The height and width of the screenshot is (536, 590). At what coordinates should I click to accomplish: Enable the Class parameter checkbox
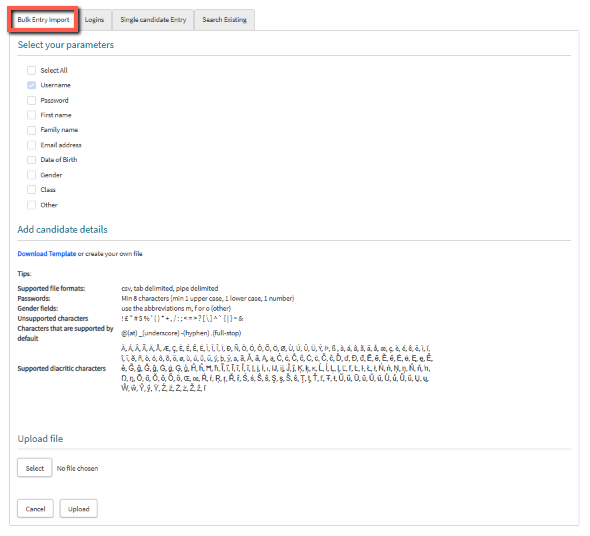(x=32, y=189)
